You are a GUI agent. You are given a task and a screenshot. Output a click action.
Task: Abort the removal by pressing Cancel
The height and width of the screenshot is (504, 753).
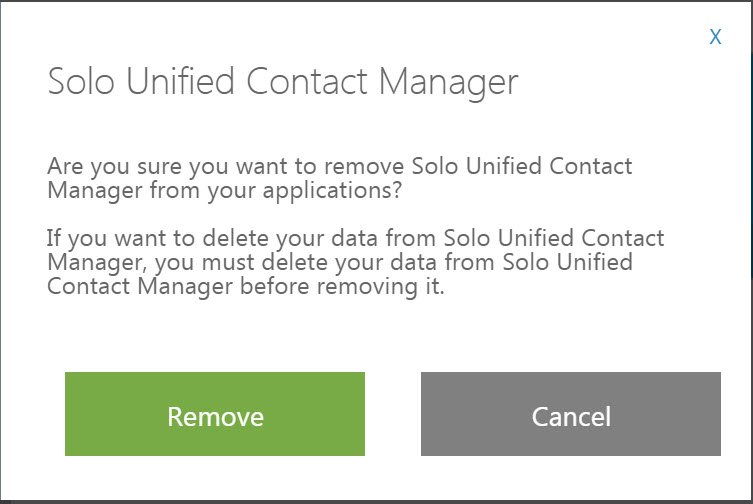pos(571,414)
